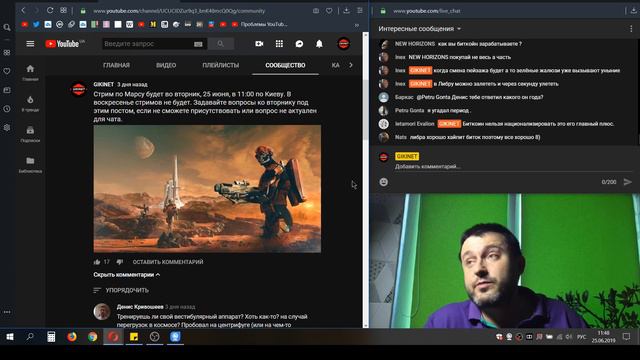Viewport: 640px width, 360px height.
Task: Click the РУС keyboard language indicator
Action: tap(582, 337)
